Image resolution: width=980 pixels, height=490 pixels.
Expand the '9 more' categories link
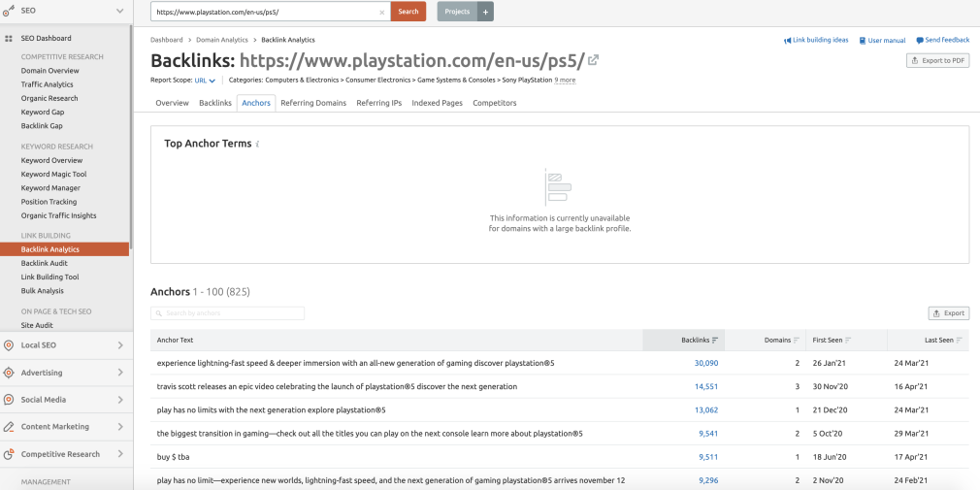(x=565, y=80)
